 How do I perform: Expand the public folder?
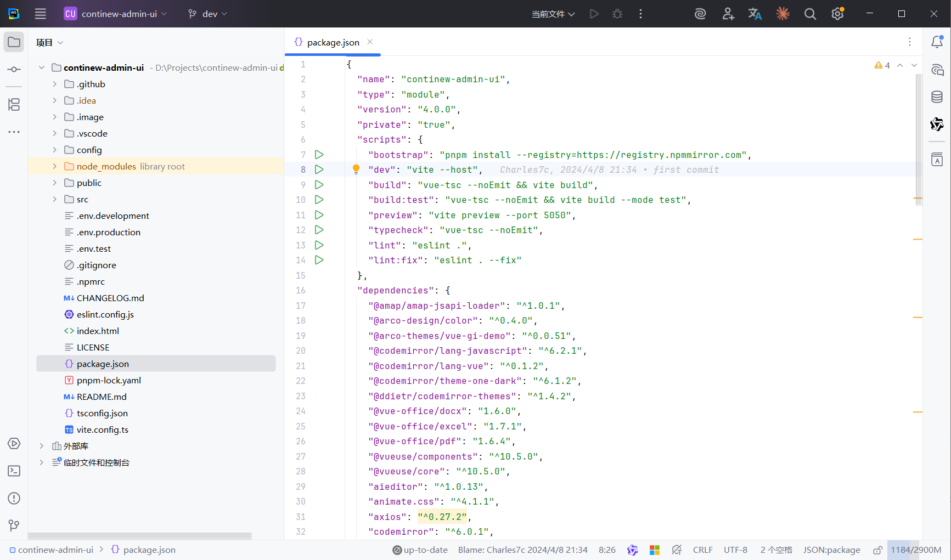(54, 183)
